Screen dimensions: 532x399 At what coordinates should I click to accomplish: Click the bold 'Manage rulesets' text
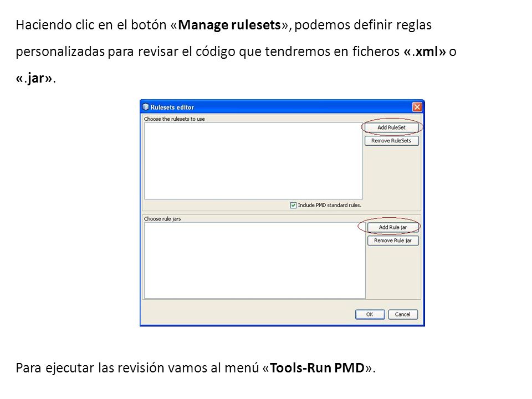[229, 25]
